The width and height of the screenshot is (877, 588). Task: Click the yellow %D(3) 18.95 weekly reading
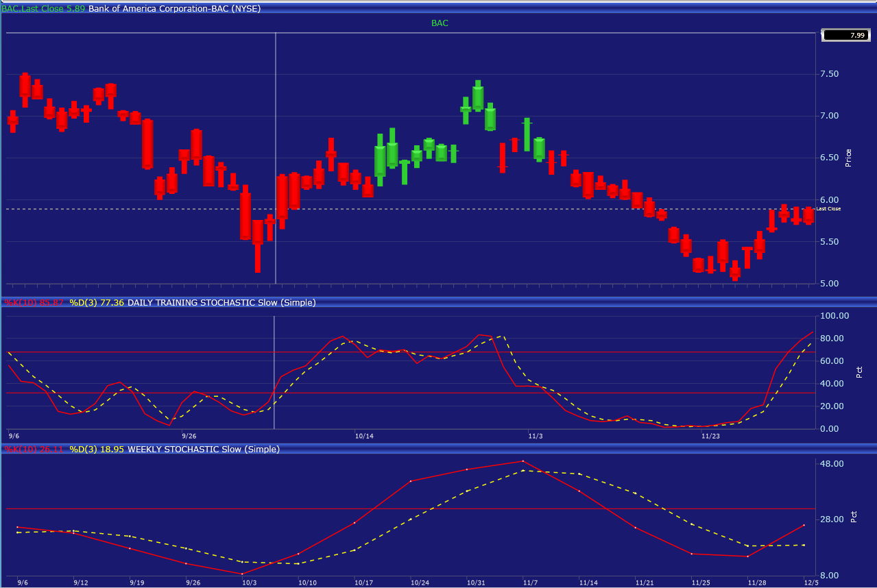pyautogui.click(x=97, y=450)
